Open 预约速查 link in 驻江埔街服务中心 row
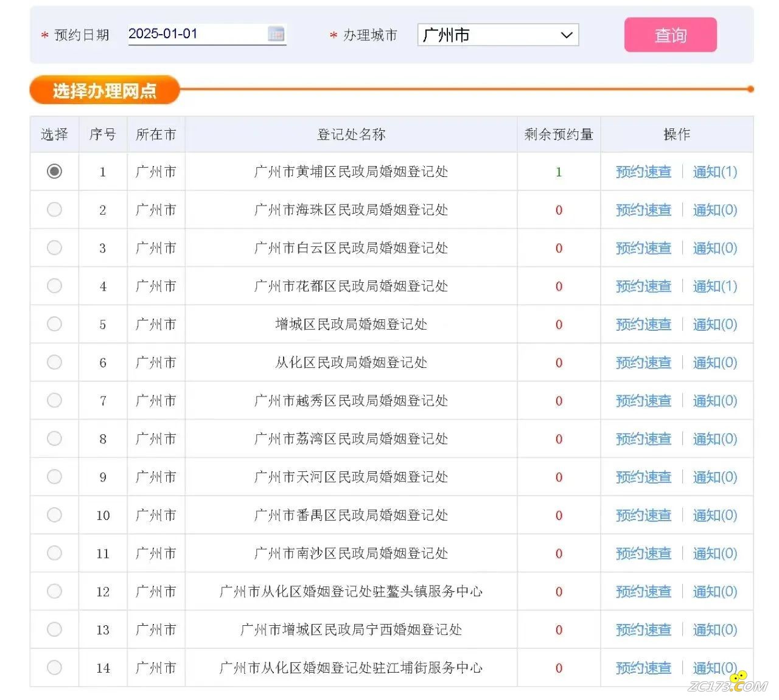Image resolution: width=779 pixels, height=700 pixels. (643, 668)
